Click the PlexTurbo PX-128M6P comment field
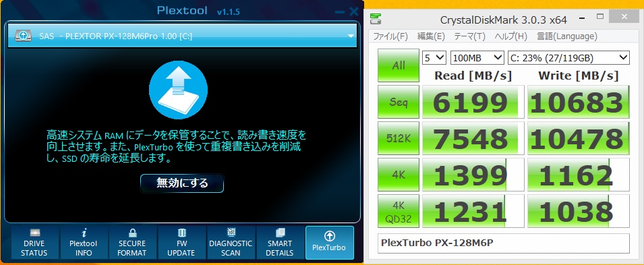644x265 pixels. (504, 243)
